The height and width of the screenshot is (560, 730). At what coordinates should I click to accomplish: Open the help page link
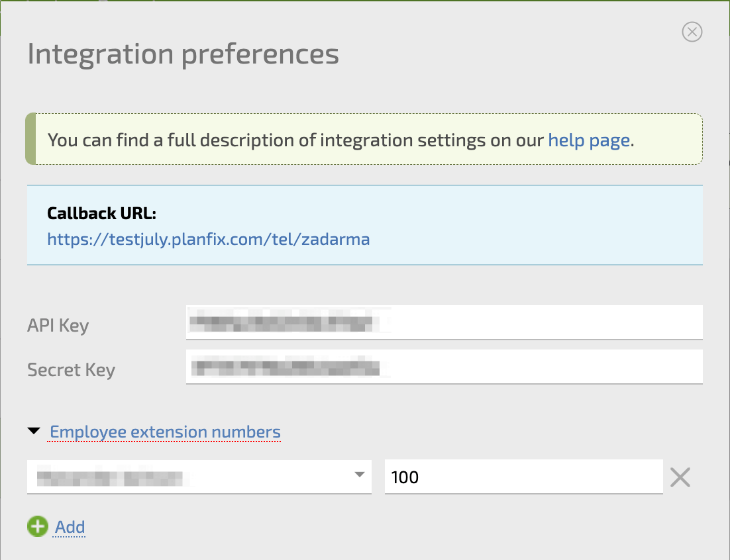coord(588,140)
